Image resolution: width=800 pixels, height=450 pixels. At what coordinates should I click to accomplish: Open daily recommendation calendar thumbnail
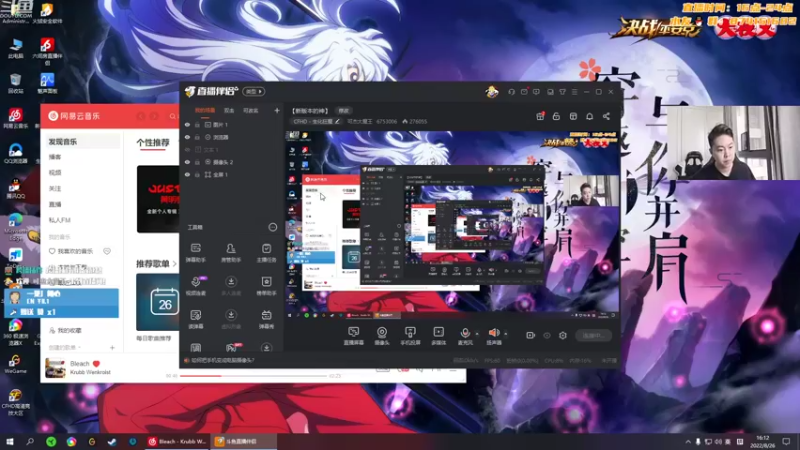click(158, 302)
